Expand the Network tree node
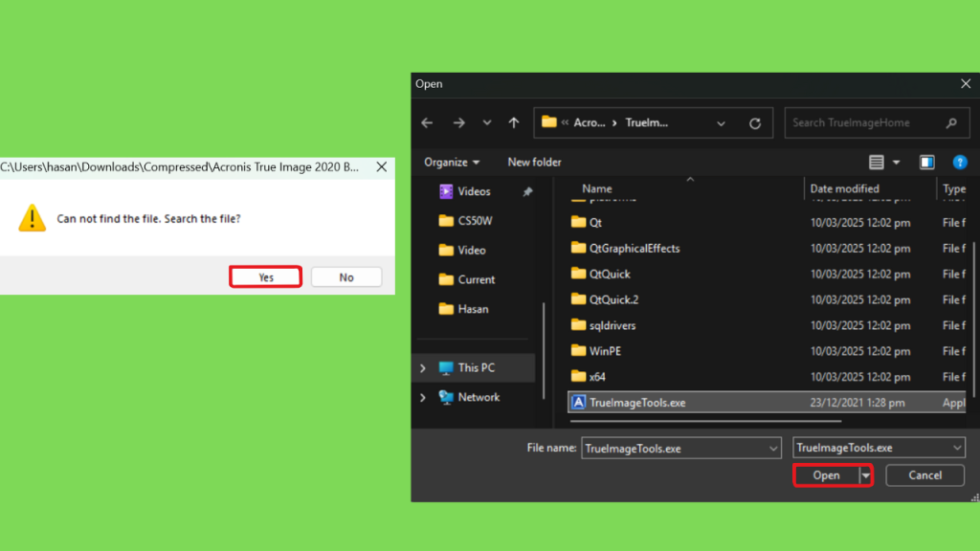980x551 pixels. [423, 397]
